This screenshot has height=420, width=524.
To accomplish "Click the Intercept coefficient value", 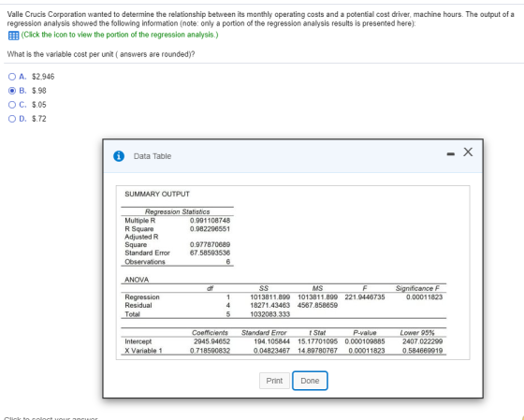I will click(x=211, y=341).
